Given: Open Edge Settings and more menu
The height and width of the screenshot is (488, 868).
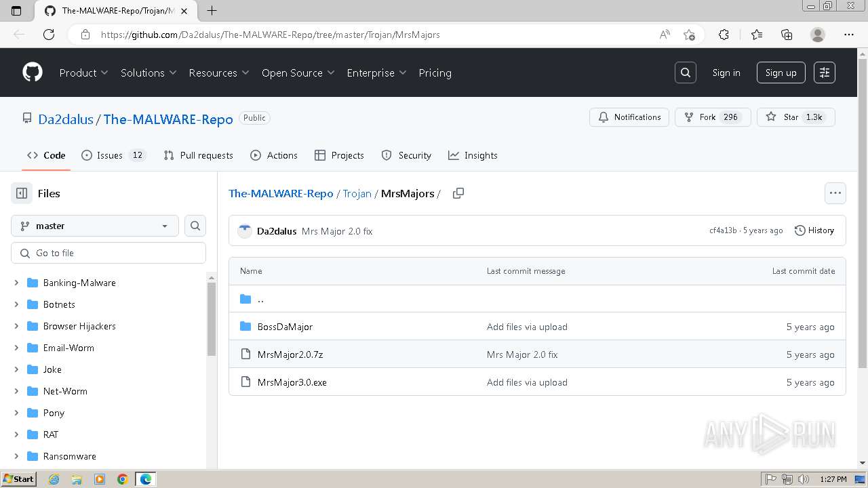Looking at the screenshot, I should click(x=849, y=35).
